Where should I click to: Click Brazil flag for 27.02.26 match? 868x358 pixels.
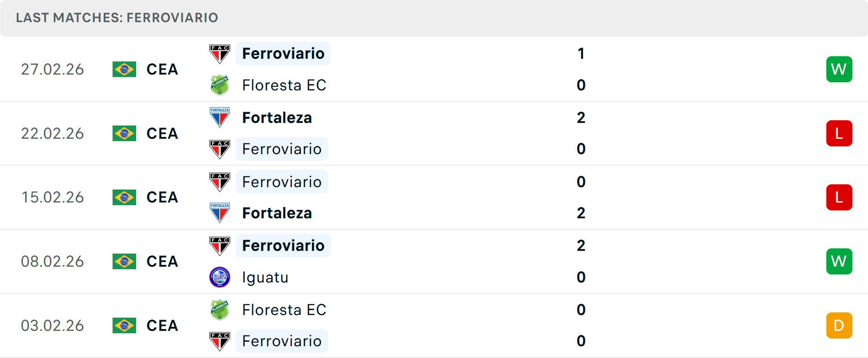point(124,70)
